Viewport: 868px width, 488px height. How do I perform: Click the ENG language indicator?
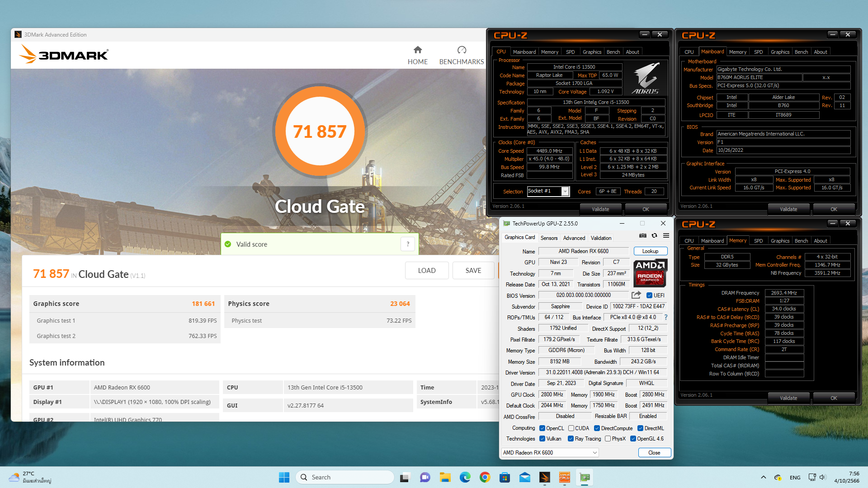[795, 477]
